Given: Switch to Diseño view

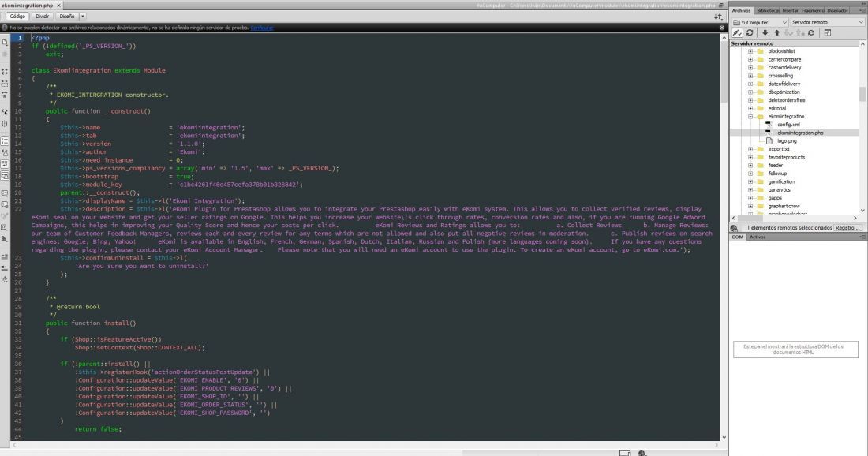Looking at the screenshot, I should click(67, 17).
